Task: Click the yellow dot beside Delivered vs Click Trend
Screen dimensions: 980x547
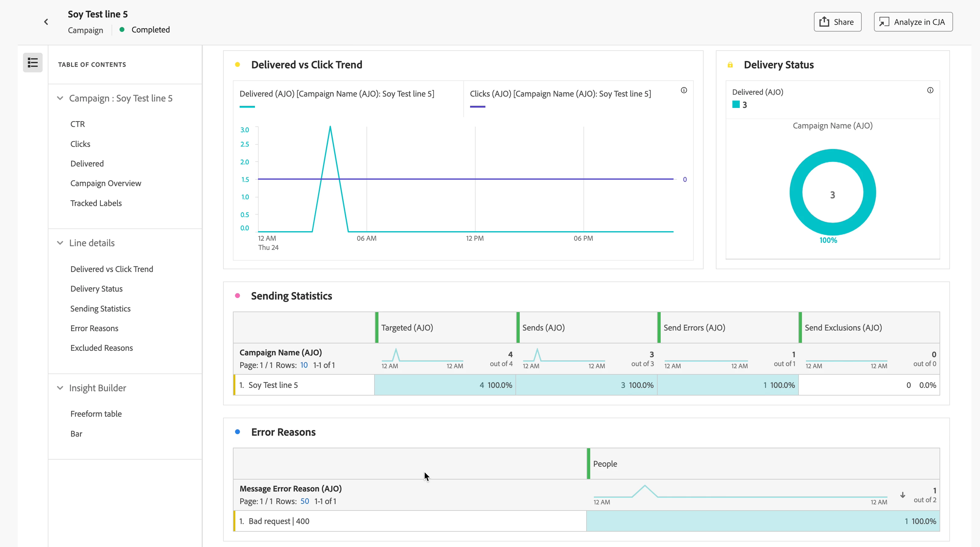Action: (x=237, y=65)
